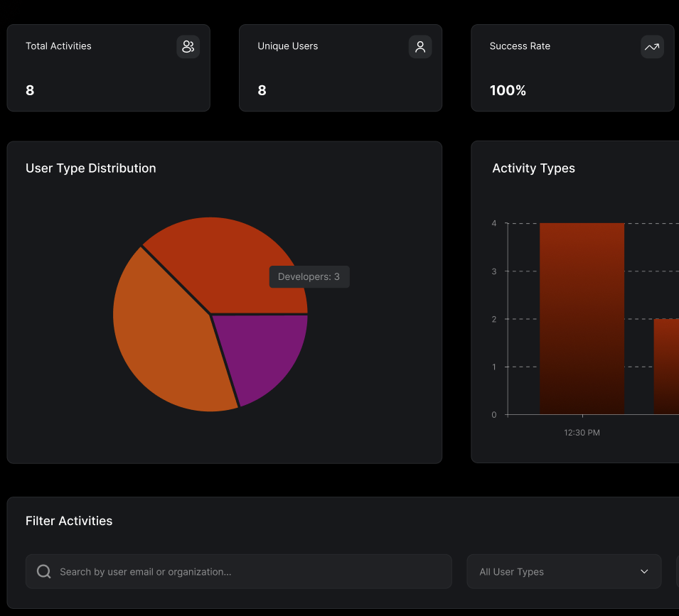Image resolution: width=679 pixels, height=616 pixels.
Task: Click the Filter Activities heading
Action: coord(69,521)
